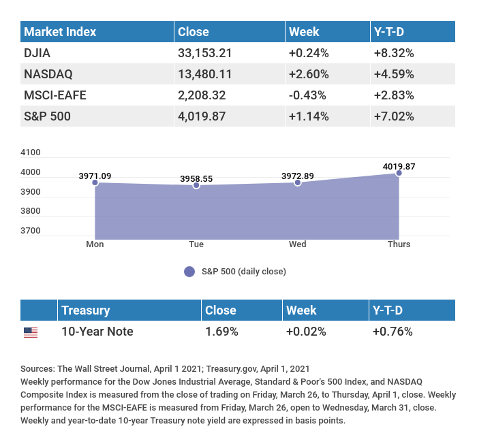Click the 1.69% Treasury close value
477x448 pixels.
(x=221, y=332)
